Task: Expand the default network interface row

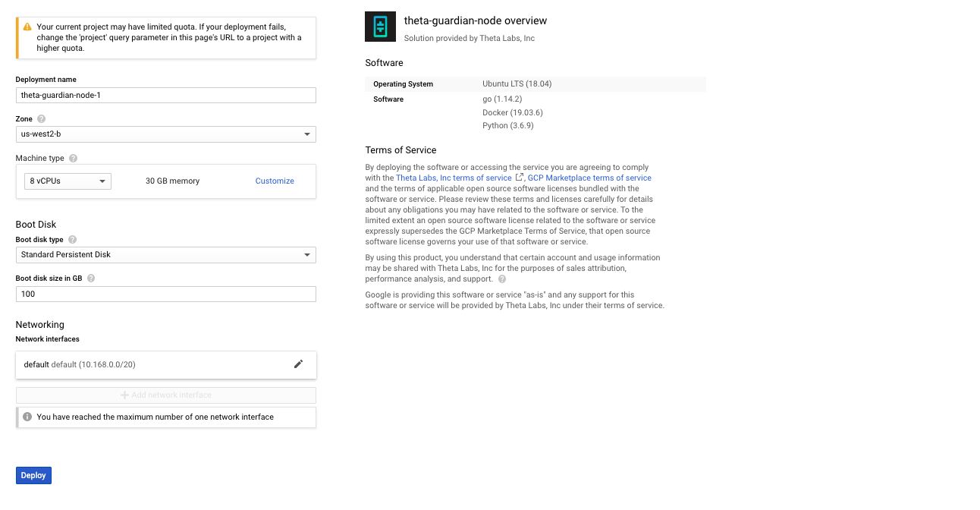Action: coord(165,364)
